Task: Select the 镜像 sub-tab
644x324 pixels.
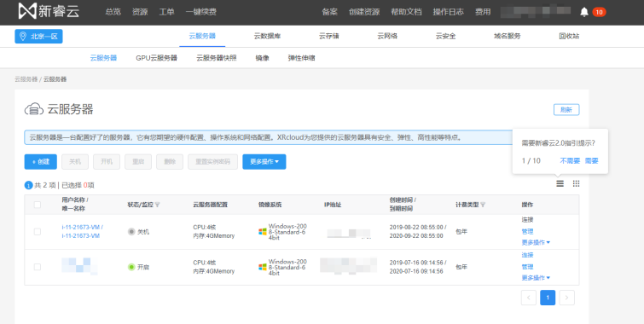Action: click(x=262, y=58)
